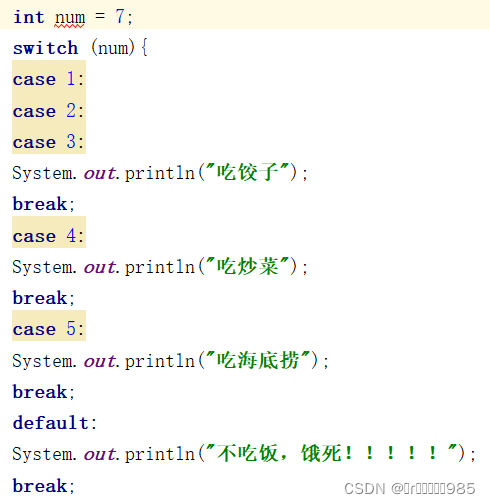Select the highlighted 'case 1:' label

[49, 79]
